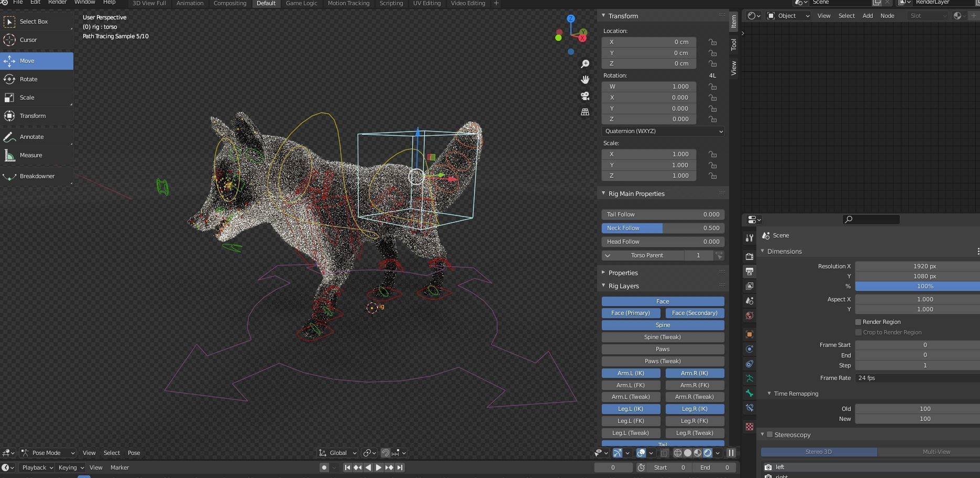Collapse the Dimensions panel

[784, 252]
